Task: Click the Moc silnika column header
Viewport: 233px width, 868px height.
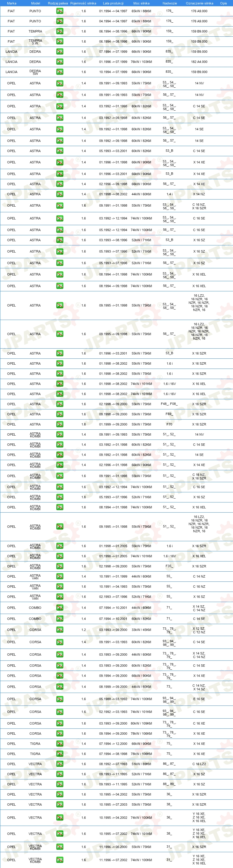Action: click(142, 3)
